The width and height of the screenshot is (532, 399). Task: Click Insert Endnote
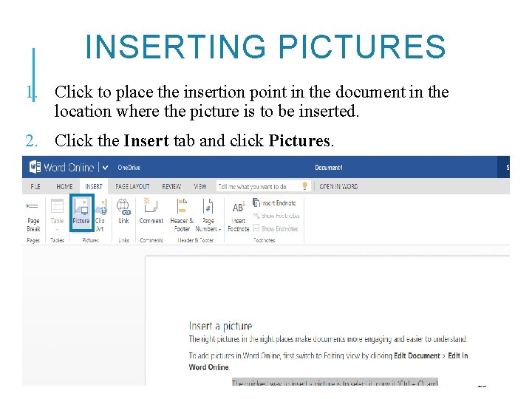click(274, 203)
